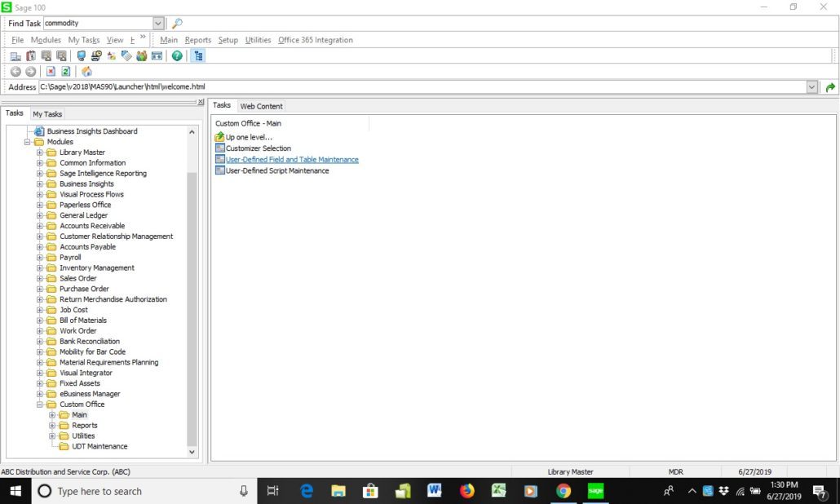Click the Find Task magnifier search icon
Viewport: 840px width, 504px height.
point(177,24)
